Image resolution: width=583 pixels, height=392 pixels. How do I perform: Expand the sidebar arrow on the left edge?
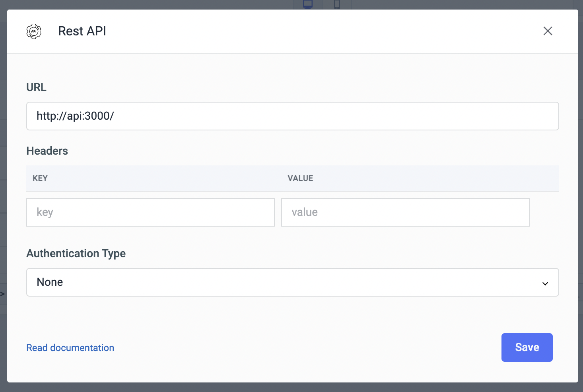tap(3, 294)
